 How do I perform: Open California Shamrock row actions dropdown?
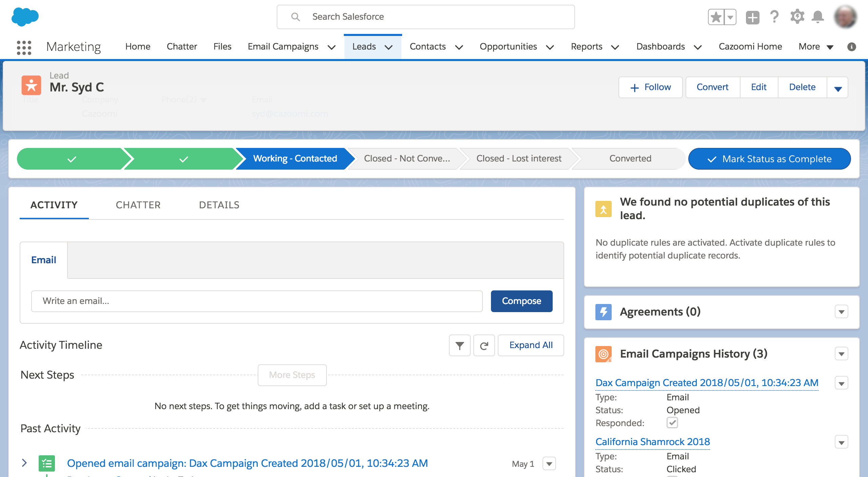pos(842,442)
